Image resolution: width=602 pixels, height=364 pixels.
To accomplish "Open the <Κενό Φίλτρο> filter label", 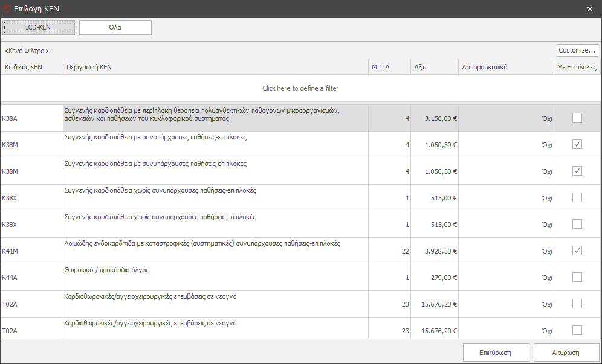I will coord(27,51).
